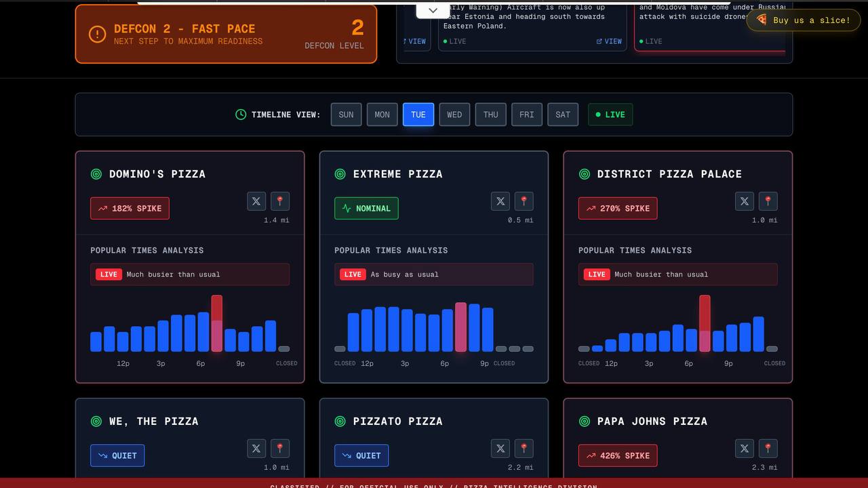Click target icon beside Pizzato Pizza
Screen dimensions: 868x488
tap(340, 422)
